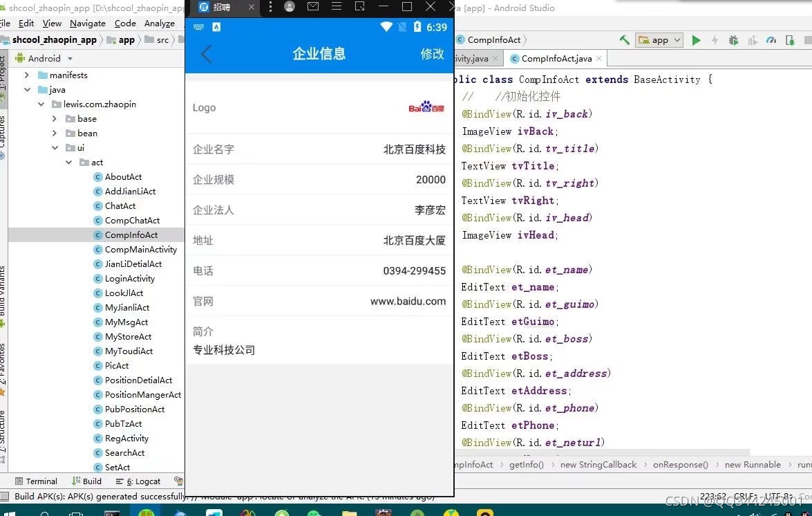812x516 pixels.
Task: Run the app with the green play button
Action: tap(696, 40)
